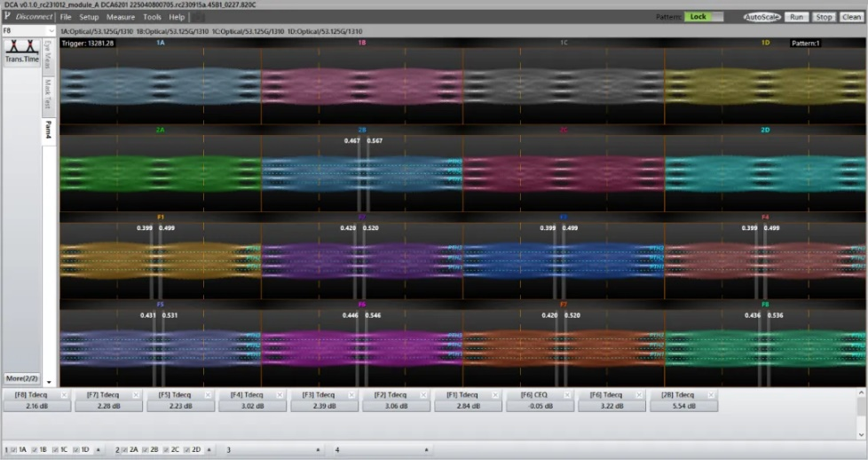Switch to the Mask Test tab
Image resolution: width=868 pixels, height=460 pixels.
(48, 93)
